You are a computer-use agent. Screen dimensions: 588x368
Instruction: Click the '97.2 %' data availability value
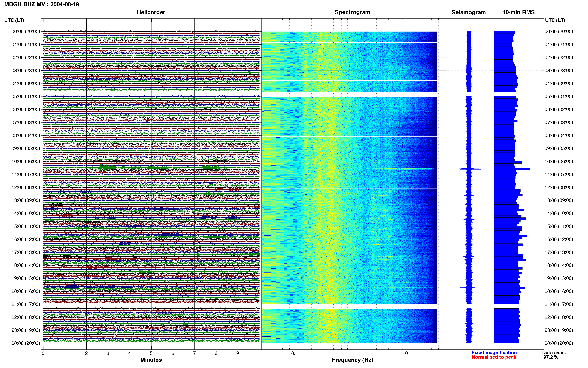point(551,357)
